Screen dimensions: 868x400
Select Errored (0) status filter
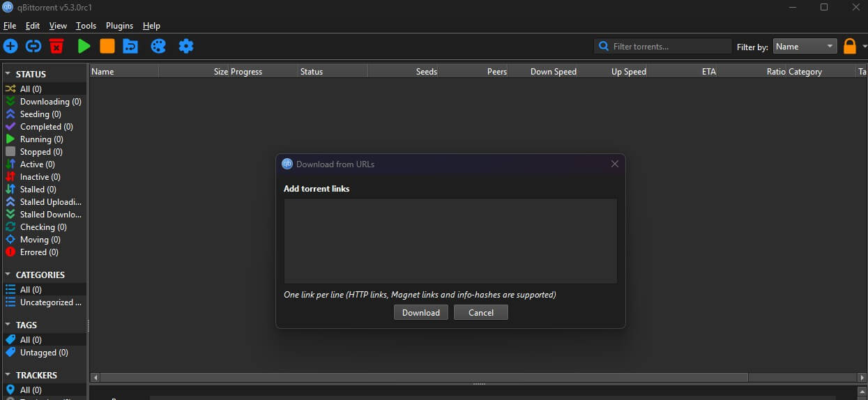(43, 252)
